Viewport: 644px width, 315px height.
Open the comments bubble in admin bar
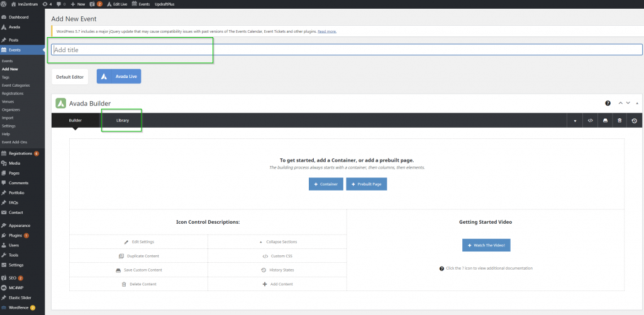click(60, 4)
